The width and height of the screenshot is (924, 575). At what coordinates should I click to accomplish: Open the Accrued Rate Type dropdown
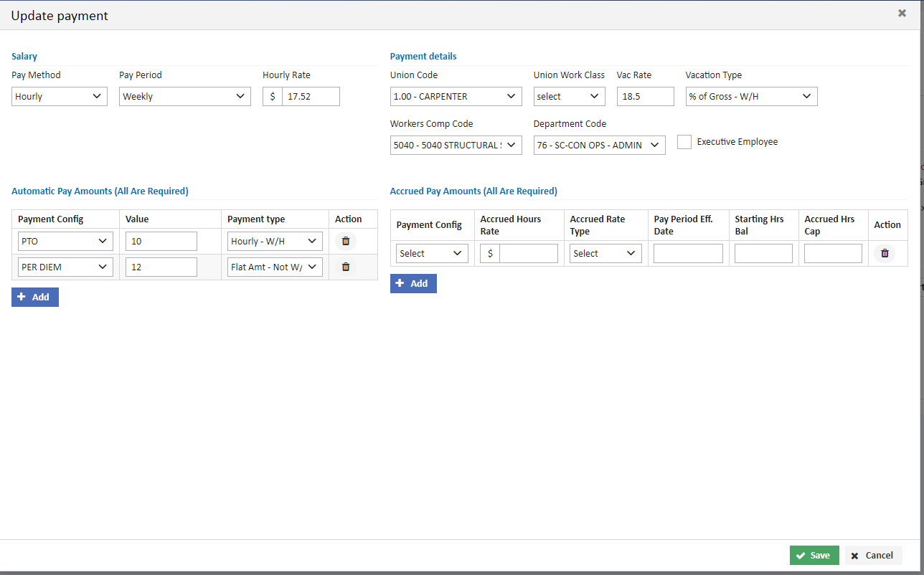606,253
